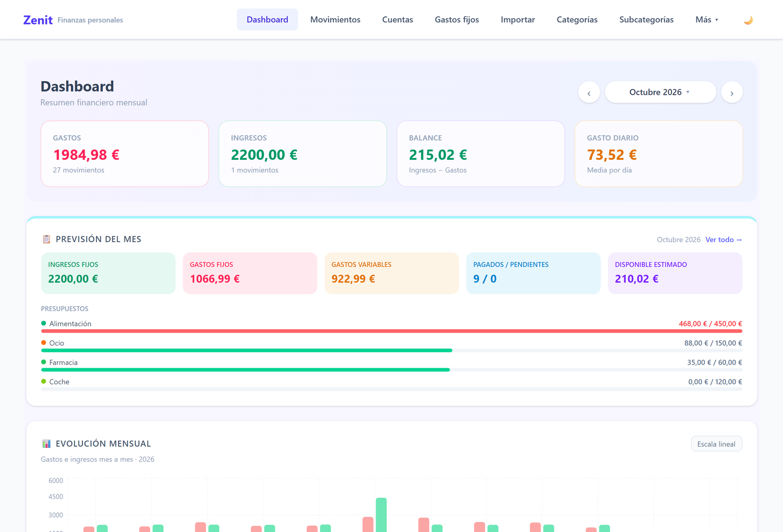
Task: Click the Pagados / Pendientes tile
Action: pyautogui.click(x=533, y=273)
